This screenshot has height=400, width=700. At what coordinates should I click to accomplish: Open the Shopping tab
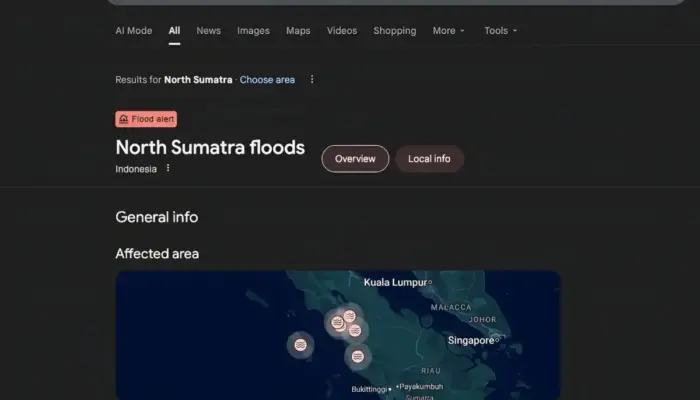(395, 31)
